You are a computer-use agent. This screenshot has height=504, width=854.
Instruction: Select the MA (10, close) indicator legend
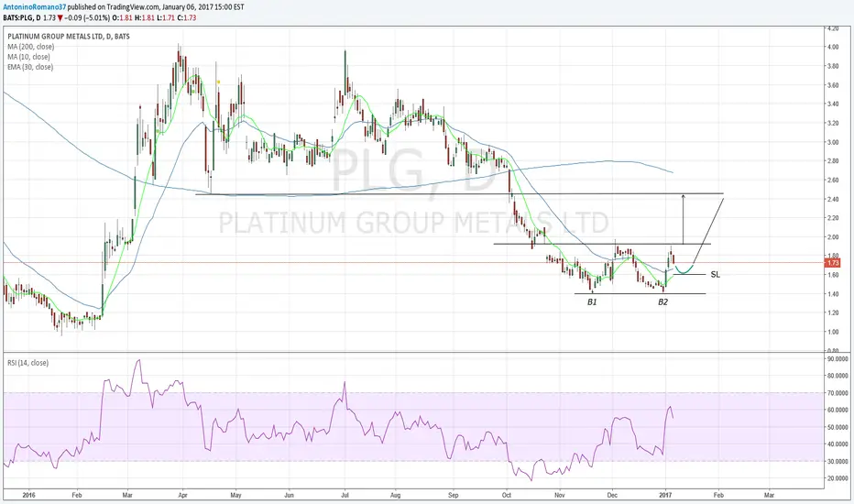(x=29, y=57)
